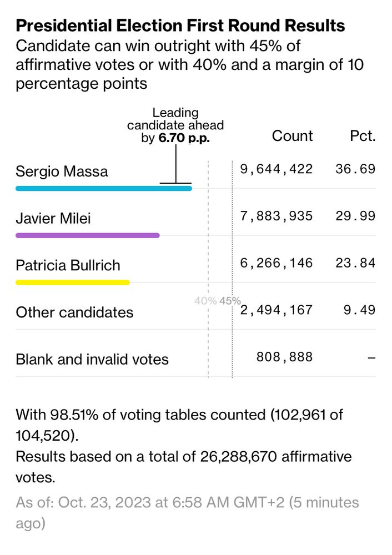Click the Pct. column header

363,136
